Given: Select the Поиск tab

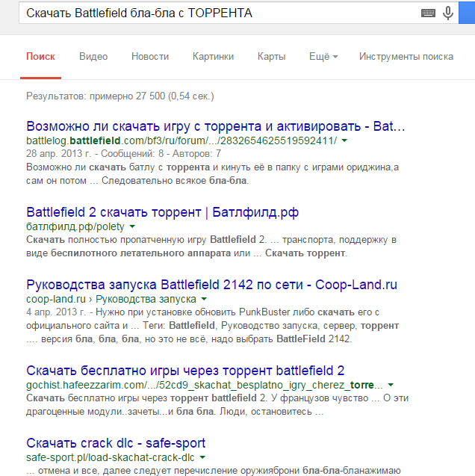Looking at the screenshot, I should (40, 57).
